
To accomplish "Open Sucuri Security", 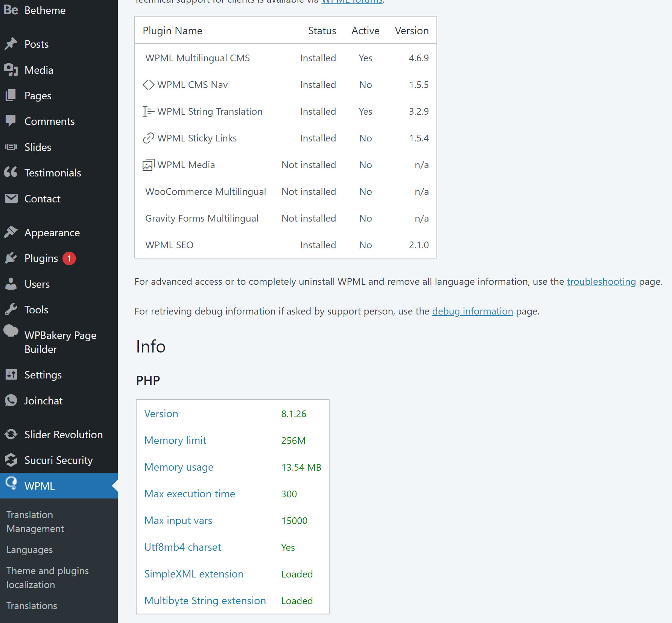I will point(59,460).
